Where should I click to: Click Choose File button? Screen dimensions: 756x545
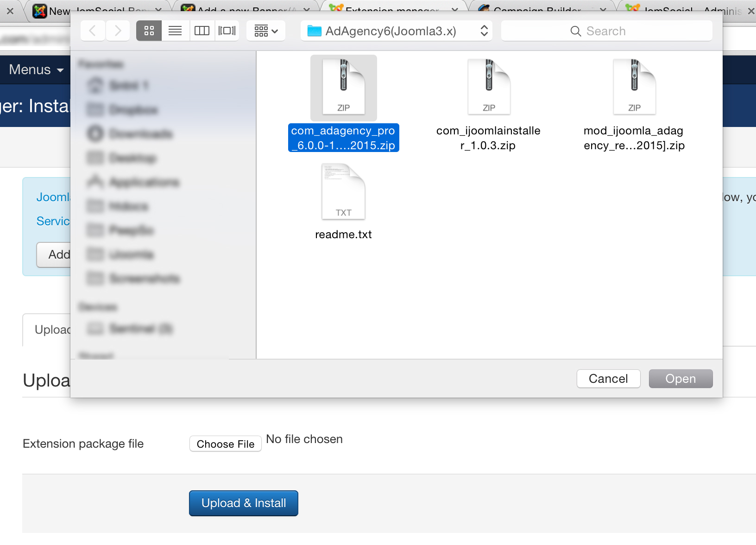coord(226,444)
